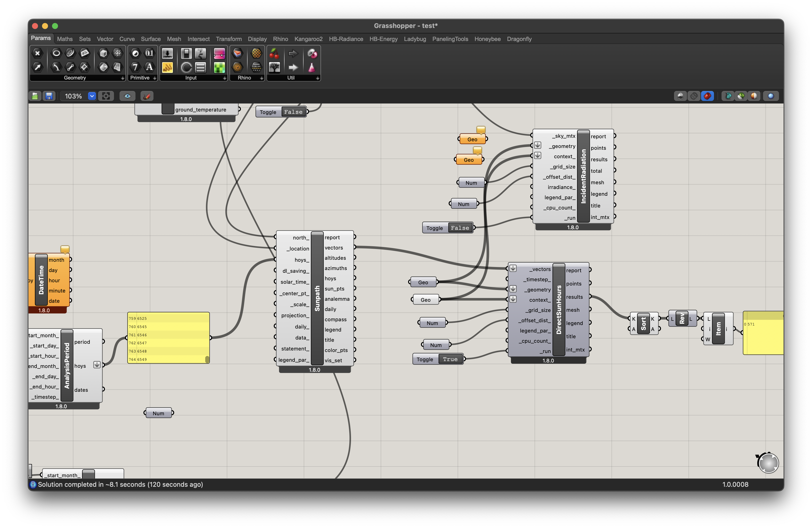The image size is (812, 528).
Task: Click the zoom extents frame icon
Action: (x=106, y=96)
